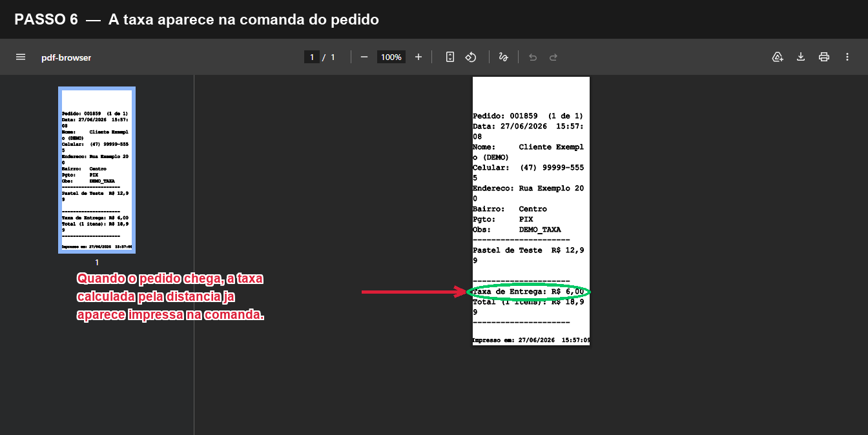The height and width of the screenshot is (435, 868).
Task: Click the undo arrow icon
Action: coord(533,57)
